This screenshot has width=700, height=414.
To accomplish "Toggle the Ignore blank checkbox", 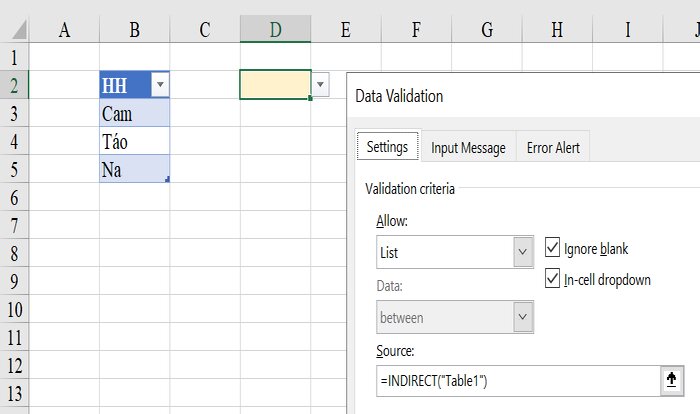I will 552,248.
